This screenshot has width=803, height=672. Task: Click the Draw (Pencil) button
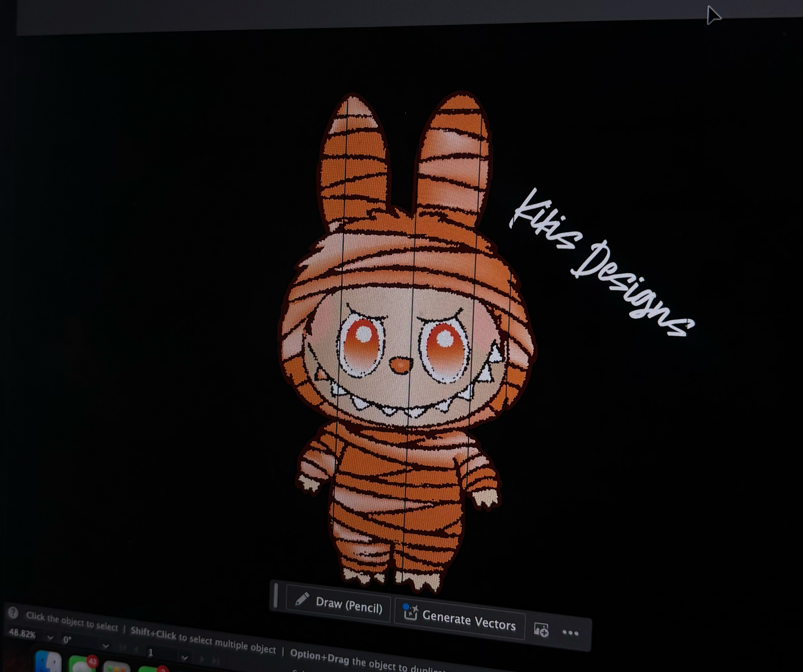338,604
